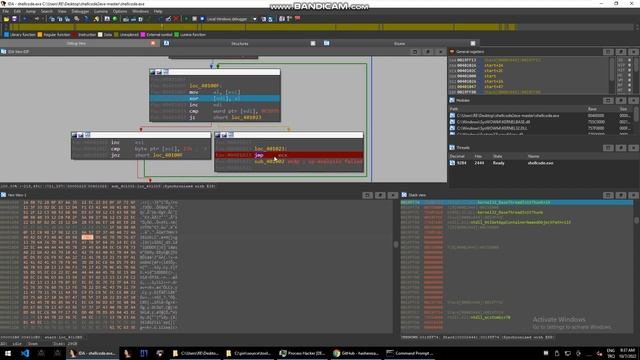The image size is (640, 360).
Task: Switch to Process Hacker taskbar window
Action: point(302,353)
